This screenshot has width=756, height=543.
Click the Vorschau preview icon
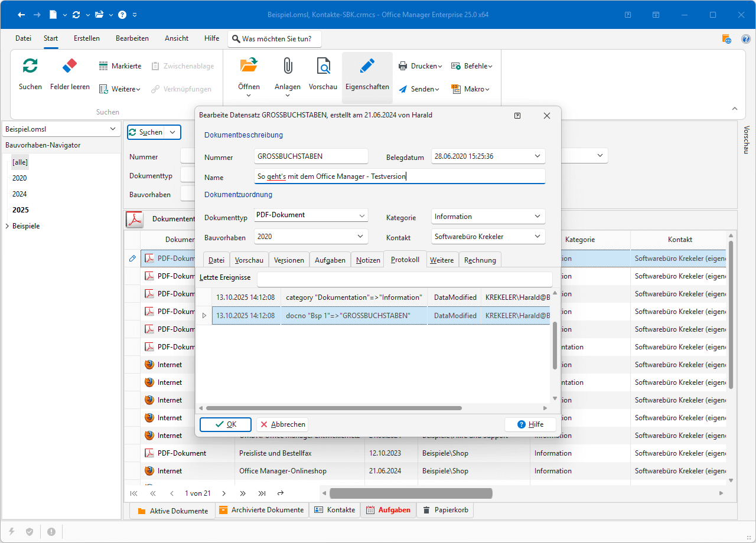pyautogui.click(x=323, y=66)
